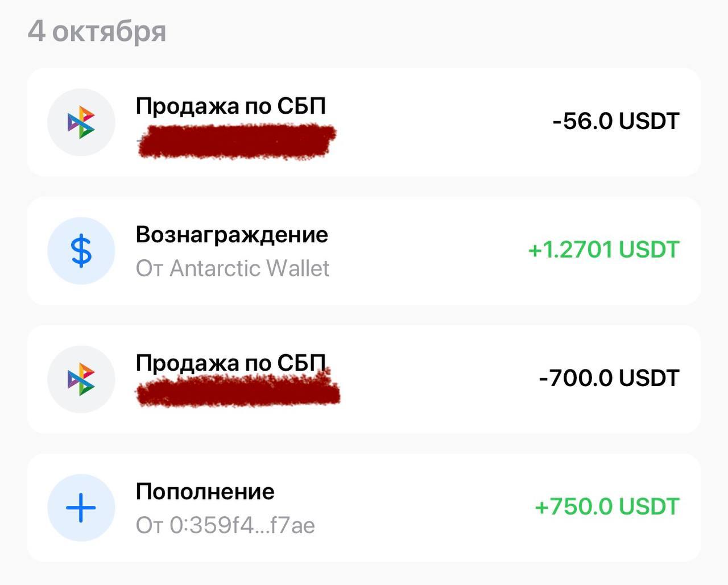This screenshot has height=585, width=728.
Task: Open the Пополнение transaction card
Action: [x=364, y=508]
